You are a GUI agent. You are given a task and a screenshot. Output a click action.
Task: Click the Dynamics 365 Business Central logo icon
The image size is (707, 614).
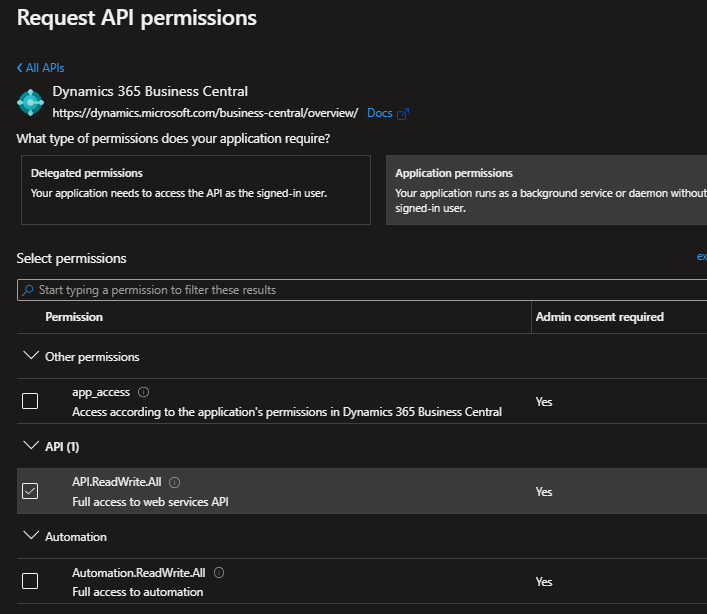coord(30,103)
